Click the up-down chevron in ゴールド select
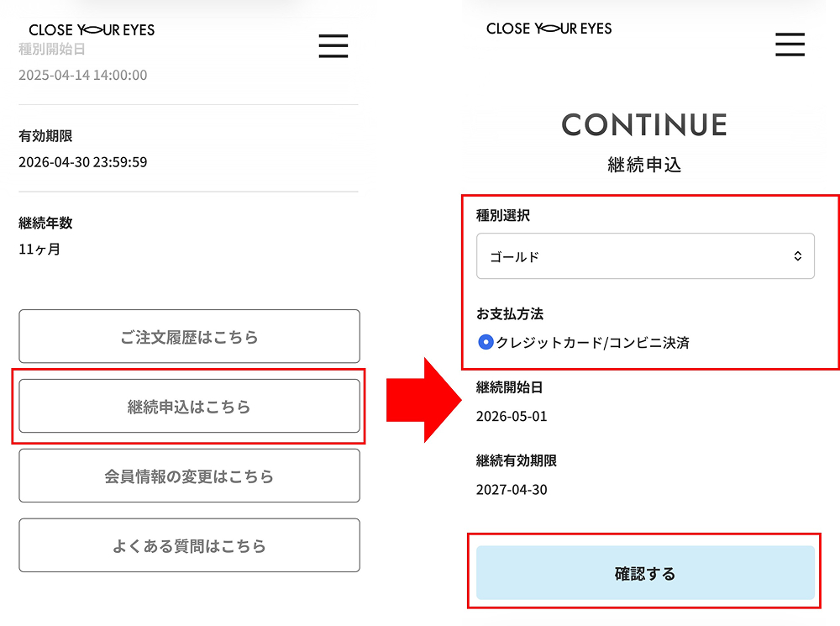840x626 pixels. coord(798,256)
